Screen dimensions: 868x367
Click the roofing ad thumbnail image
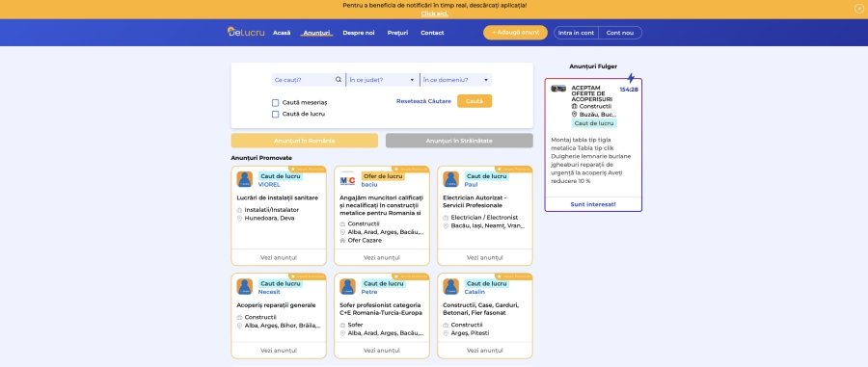pyautogui.click(x=558, y=89)
